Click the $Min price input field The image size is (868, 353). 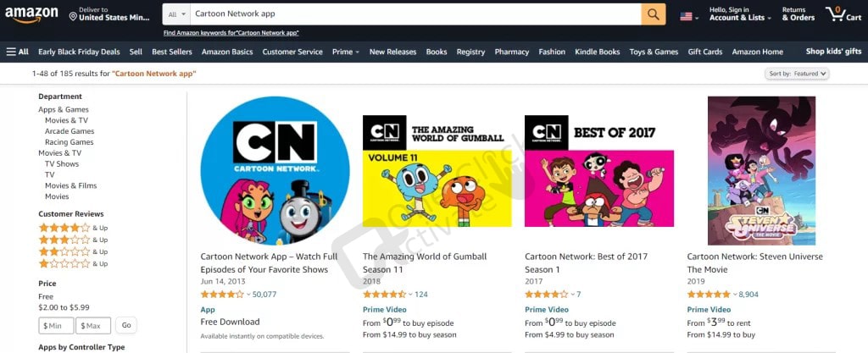pyautogui.click(x=56, y=325)
